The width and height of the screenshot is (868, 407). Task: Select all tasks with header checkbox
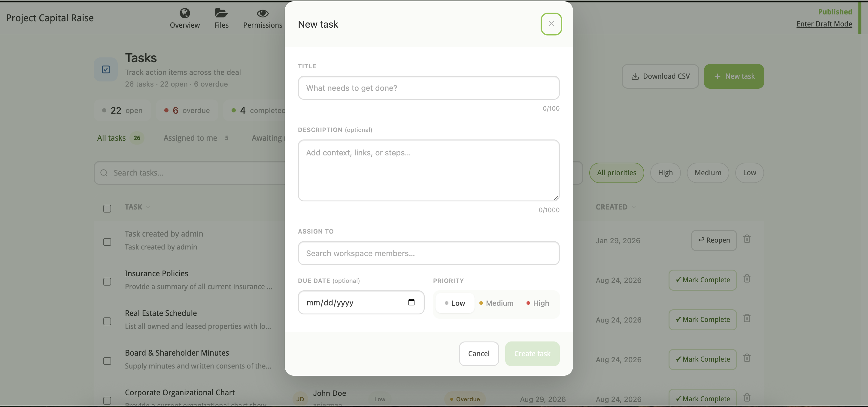[x=107, y=209]
